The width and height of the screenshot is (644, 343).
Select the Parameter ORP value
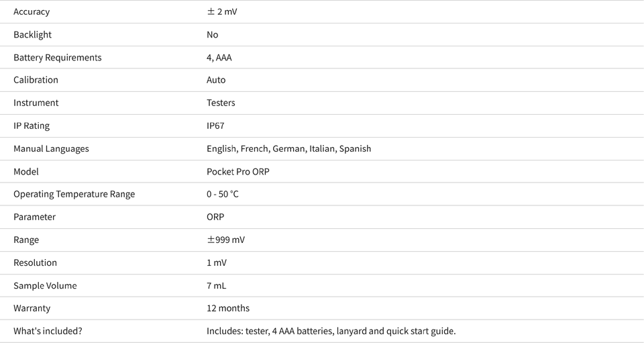(x=215, y=217)
